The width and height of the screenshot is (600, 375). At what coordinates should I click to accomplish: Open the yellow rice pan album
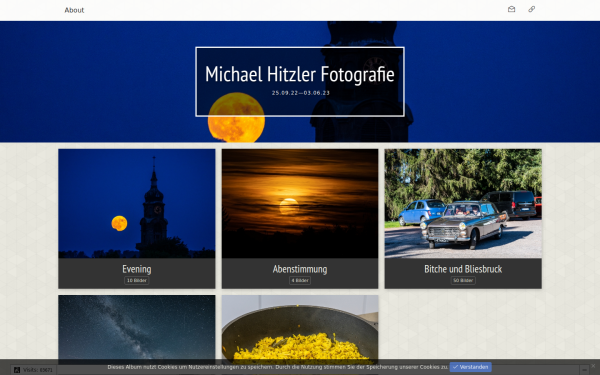pyautogui.click(x=300, y=327)
